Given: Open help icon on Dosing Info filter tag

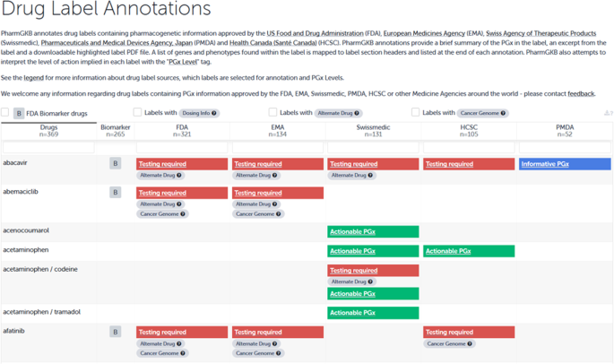Looking at the screenshot, I should click(214, 113).
